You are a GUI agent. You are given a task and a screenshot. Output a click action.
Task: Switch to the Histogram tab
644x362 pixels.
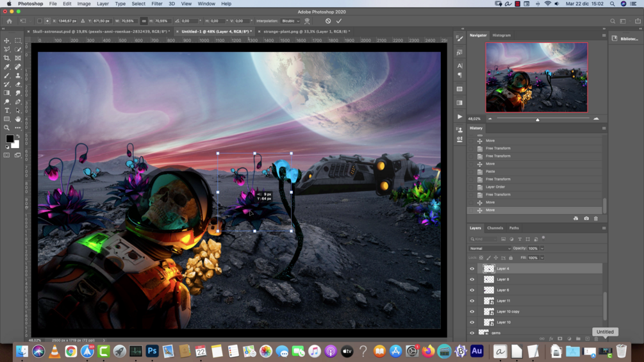(x=502, y=35)
